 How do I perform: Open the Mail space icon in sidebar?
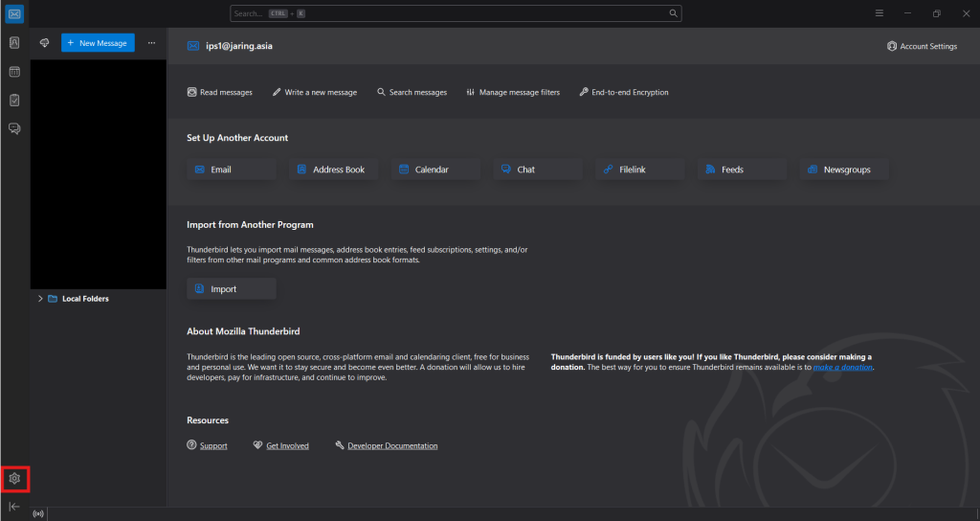pos(14,14)
